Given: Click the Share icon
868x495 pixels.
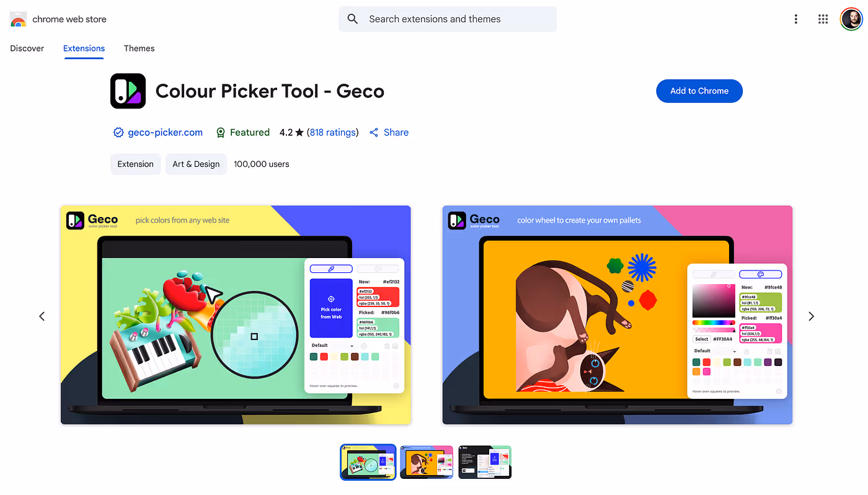Looking at the screenshot, I should (x=374, y=132).
